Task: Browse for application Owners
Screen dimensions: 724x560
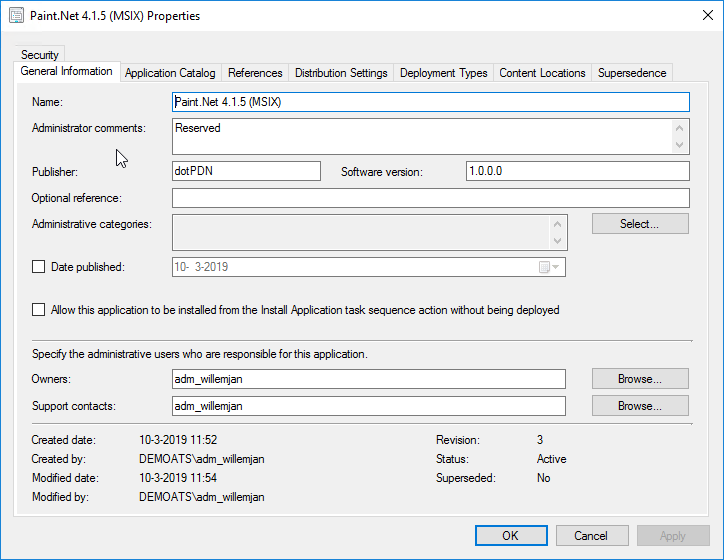Action: pos(640,379)
